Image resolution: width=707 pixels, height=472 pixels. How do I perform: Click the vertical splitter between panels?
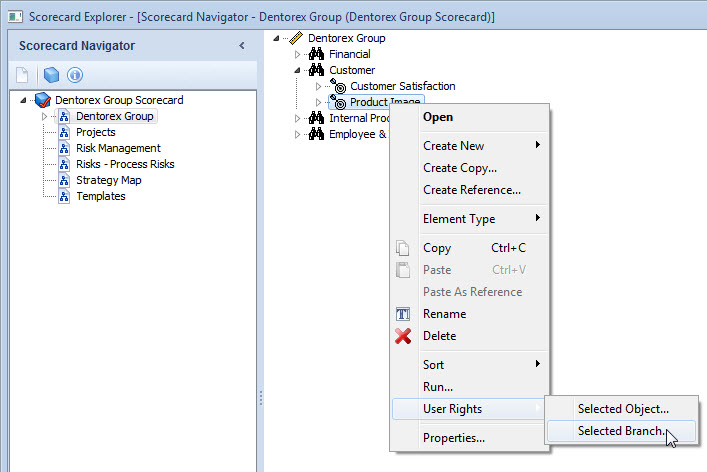pos(261,398)
